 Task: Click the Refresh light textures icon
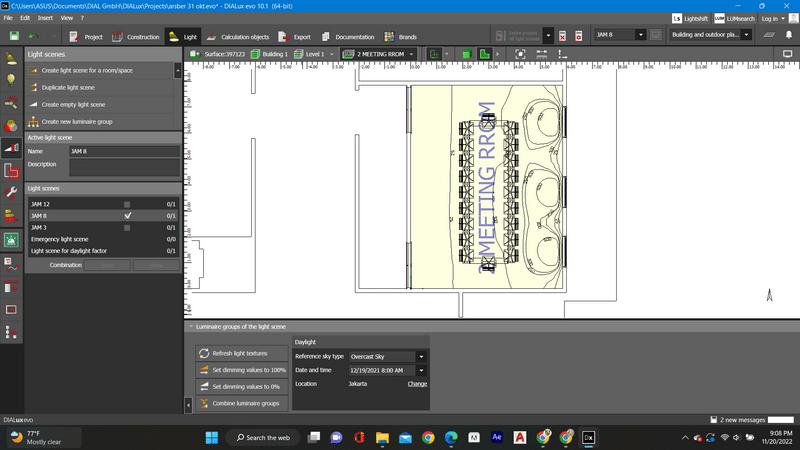(x=204, y=353)
